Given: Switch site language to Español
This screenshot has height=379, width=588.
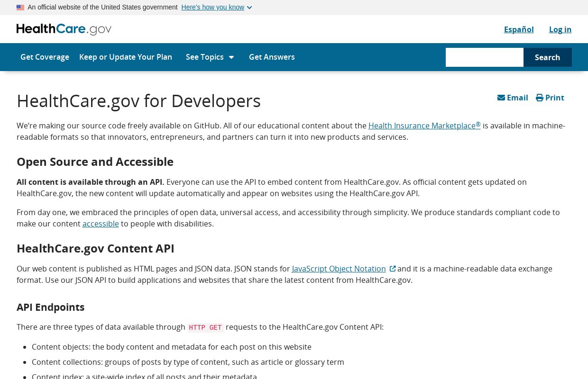Looking at the screenshot, I should (519, 29).
